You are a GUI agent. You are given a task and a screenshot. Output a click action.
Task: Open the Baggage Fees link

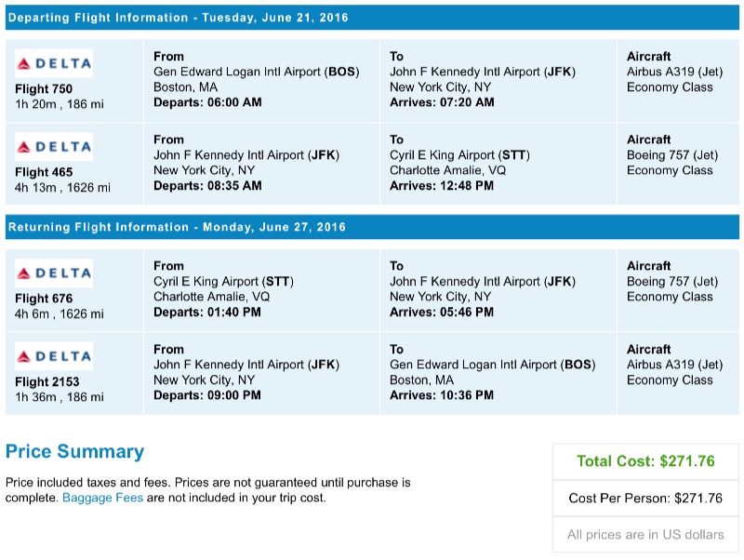pyautogui.click(x=102, y=498)
